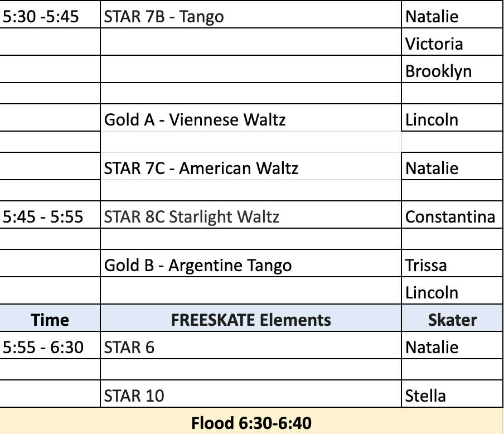Click the Gold A - Viennese Waltz cell

[251, 118]
